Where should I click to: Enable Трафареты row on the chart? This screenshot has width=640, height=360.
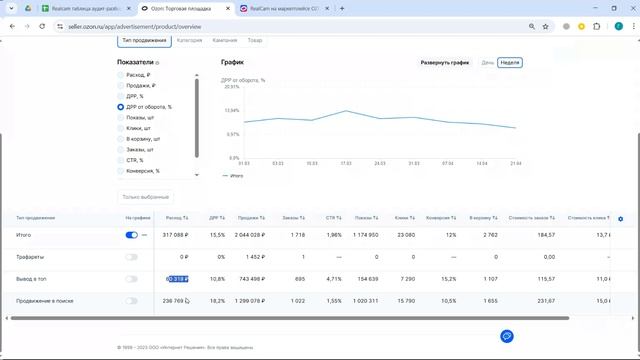coord(131,257)
